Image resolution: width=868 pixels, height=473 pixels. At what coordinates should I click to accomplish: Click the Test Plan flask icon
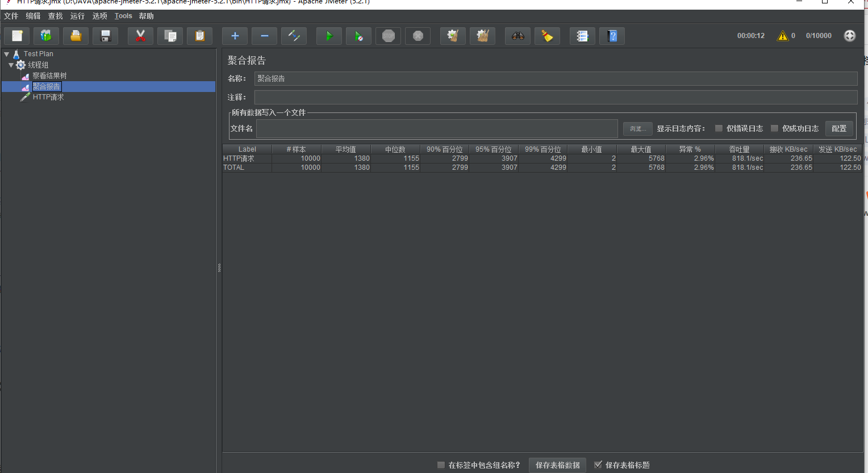pos(16,54)
